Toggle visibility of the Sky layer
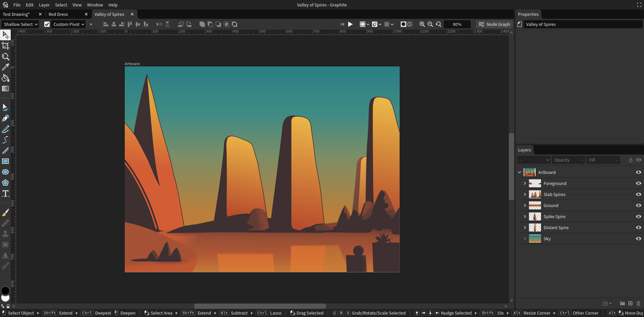 638,239
